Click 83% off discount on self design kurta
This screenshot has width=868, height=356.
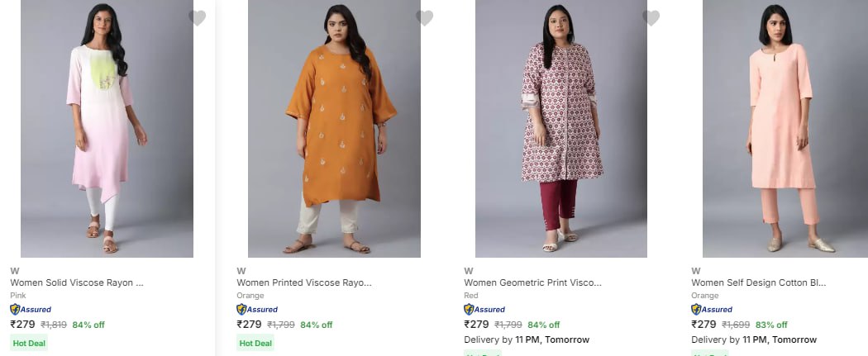pyautogui.click(x=771, y=325)
